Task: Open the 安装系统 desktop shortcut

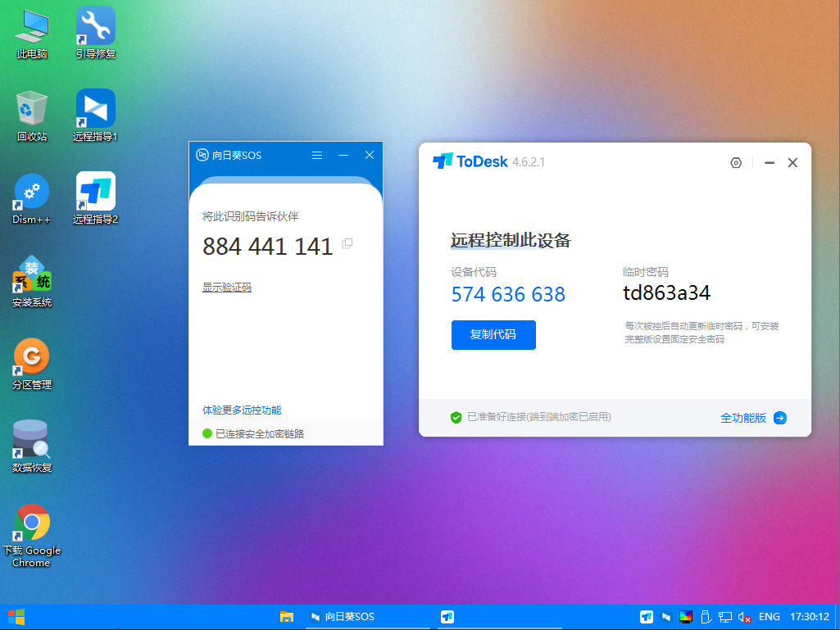Action: click(32, 282)
